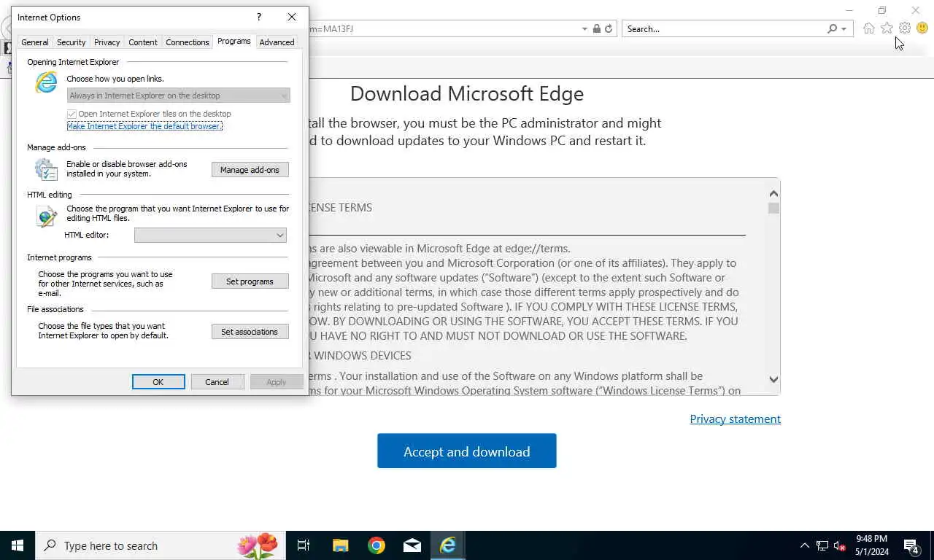Switch to the Connections tab
The width and height of the screenshot is (934, 560).
(188, 42)
